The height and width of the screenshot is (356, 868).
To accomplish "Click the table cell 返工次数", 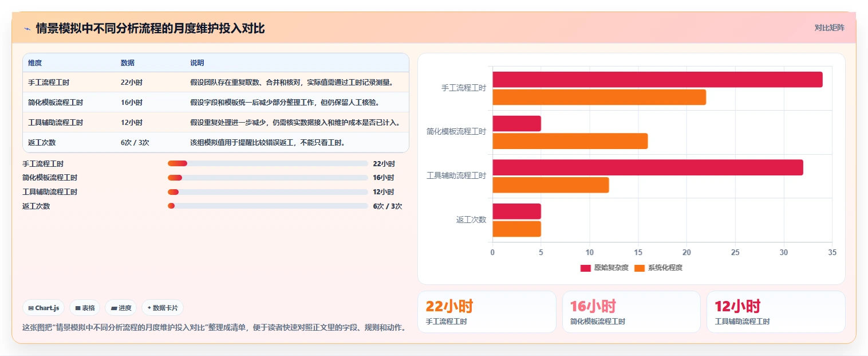I will tap(42, 143).
